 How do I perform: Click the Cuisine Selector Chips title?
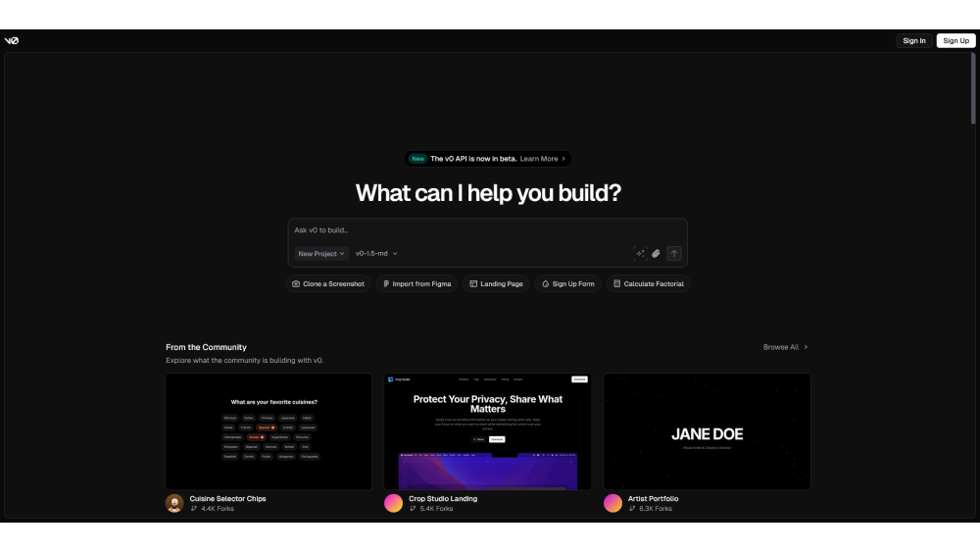point(227,499)
